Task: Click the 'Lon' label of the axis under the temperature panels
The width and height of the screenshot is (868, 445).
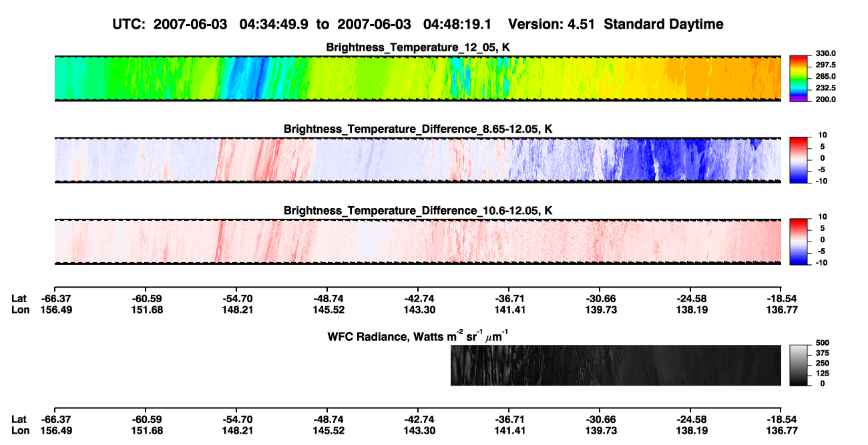Action: (x=20, y=309)
